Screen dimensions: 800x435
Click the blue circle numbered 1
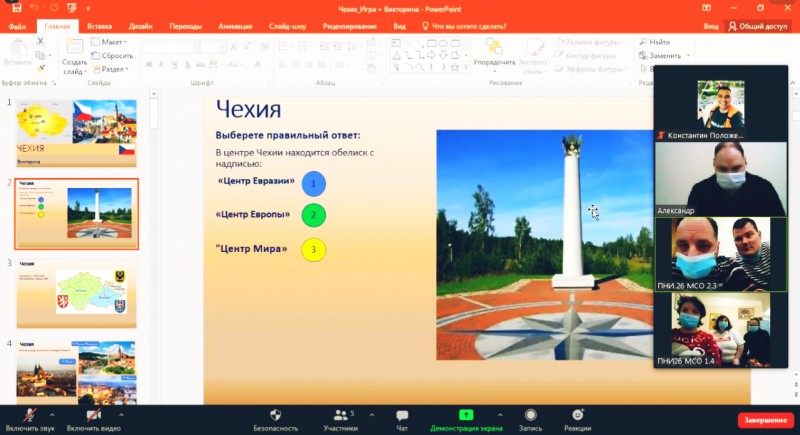314,184
